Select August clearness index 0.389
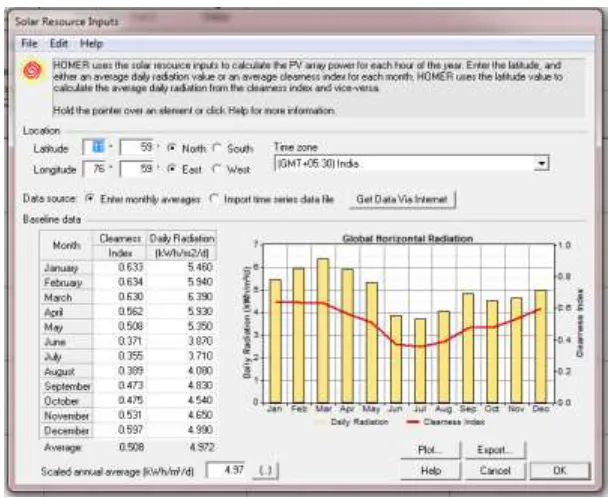Image resolution: width=614 pixels, height=498 pixels. pos(119,371)
